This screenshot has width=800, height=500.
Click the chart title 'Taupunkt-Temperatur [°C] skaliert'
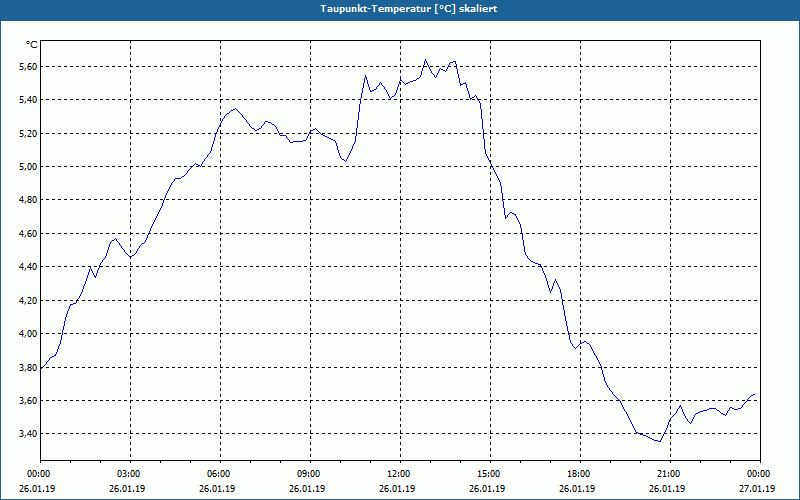tap(409, 9)
